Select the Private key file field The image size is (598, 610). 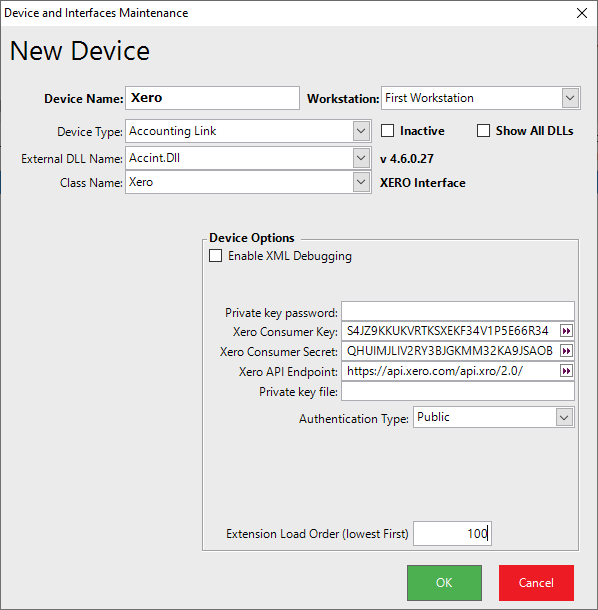coord(458,391)
